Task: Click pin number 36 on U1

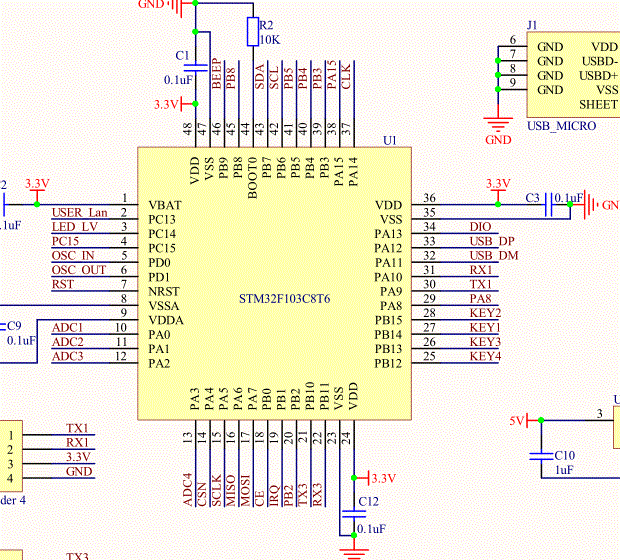Action: [x=429, y=198]
